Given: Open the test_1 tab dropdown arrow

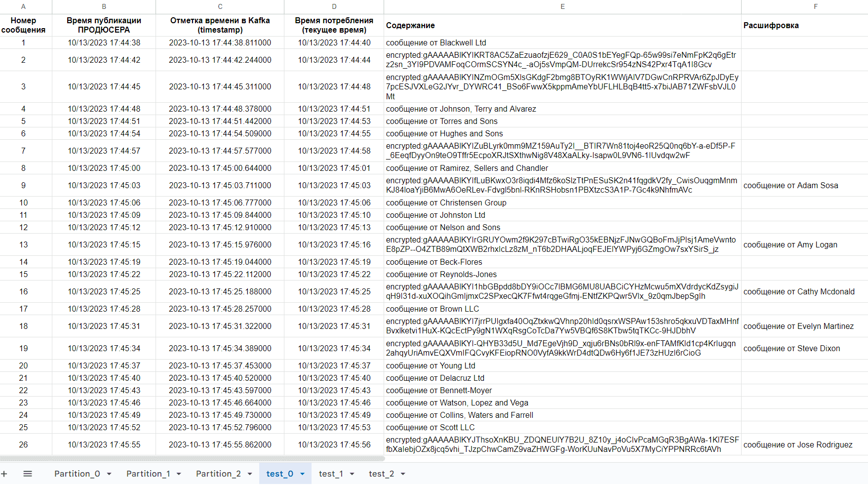Looking at the screenshot, I should tap(352, 474).
